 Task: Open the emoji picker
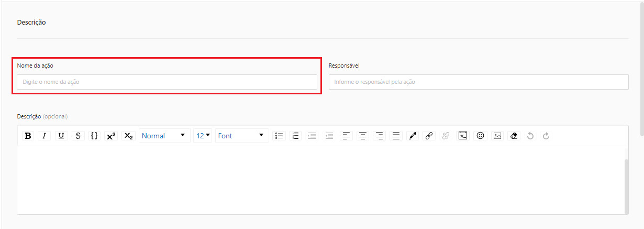480,136
